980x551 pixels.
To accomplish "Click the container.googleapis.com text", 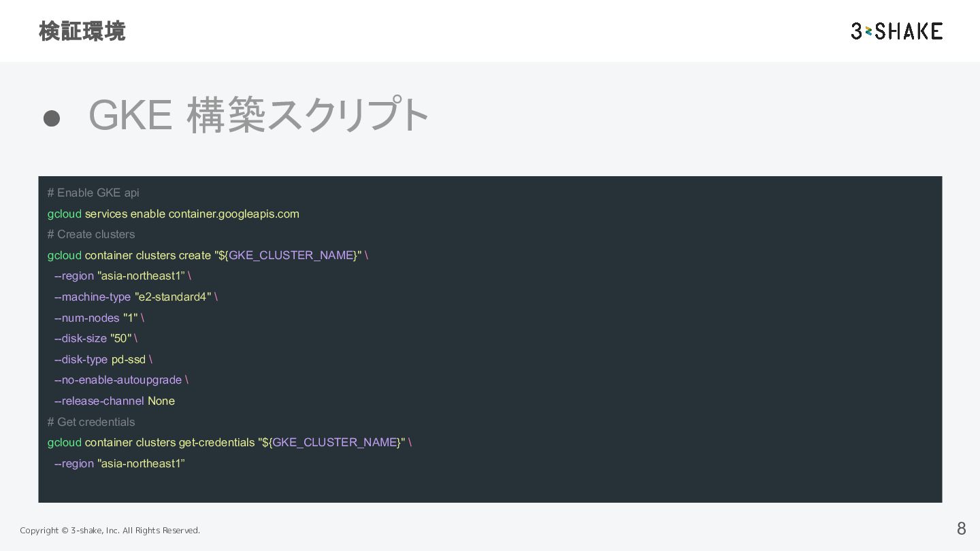I will pos(233,214).
